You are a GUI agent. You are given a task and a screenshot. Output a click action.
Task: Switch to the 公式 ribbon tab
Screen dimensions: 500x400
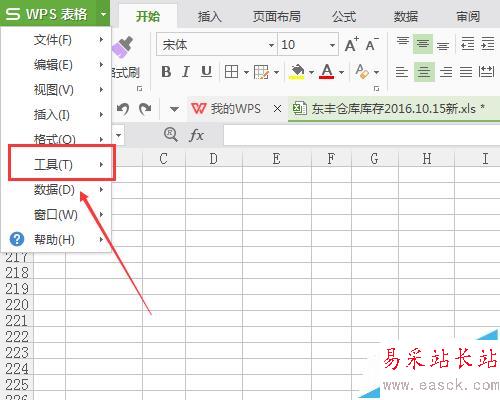(344, 16)
